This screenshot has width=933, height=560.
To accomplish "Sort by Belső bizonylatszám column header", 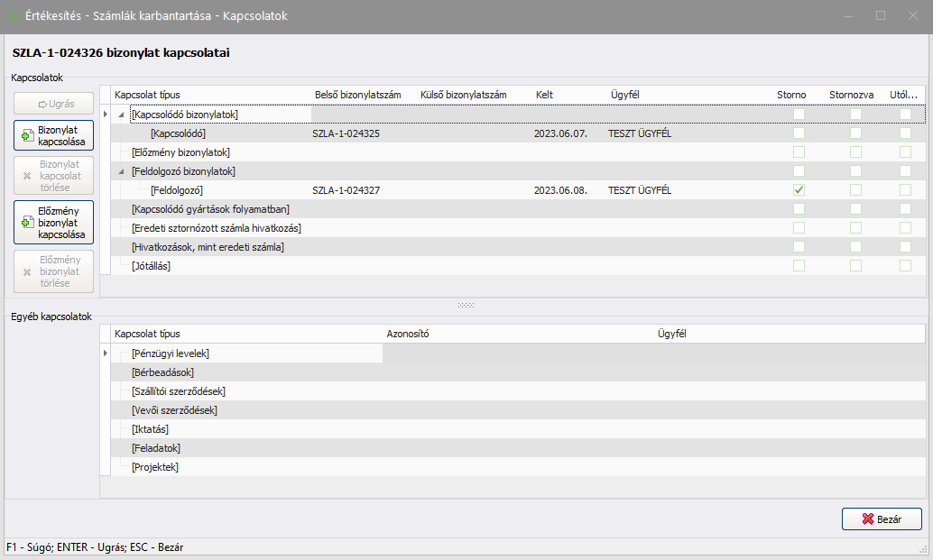I will click(357, 95).
